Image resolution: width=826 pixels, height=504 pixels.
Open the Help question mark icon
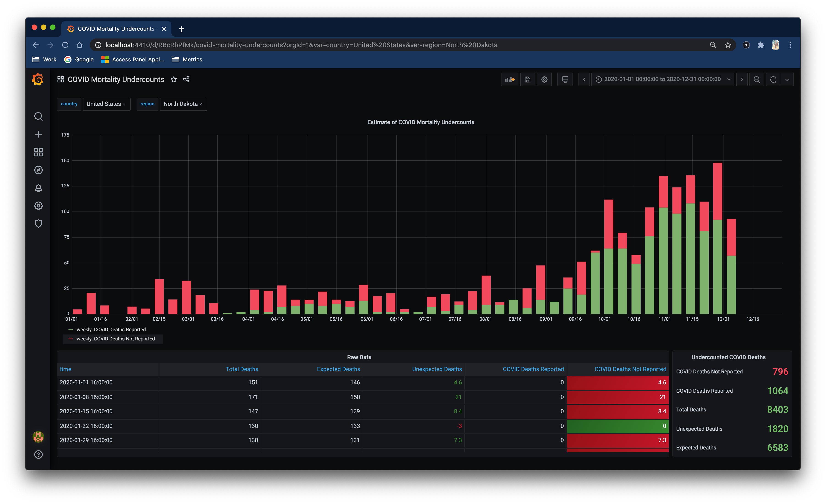pos(38,455)
